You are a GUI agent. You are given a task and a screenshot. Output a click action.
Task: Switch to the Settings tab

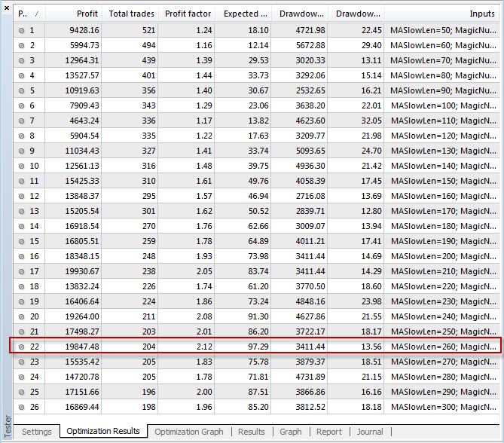(x=36, y=432)
